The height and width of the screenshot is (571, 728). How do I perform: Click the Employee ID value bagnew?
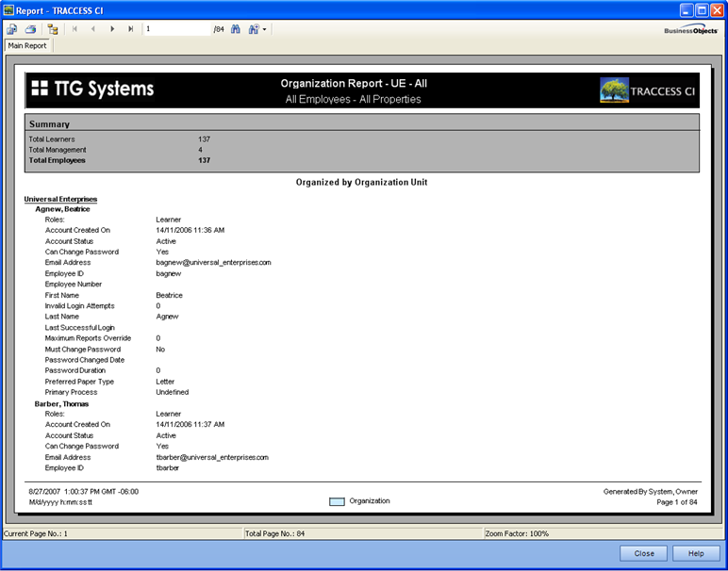coord(169,273)
